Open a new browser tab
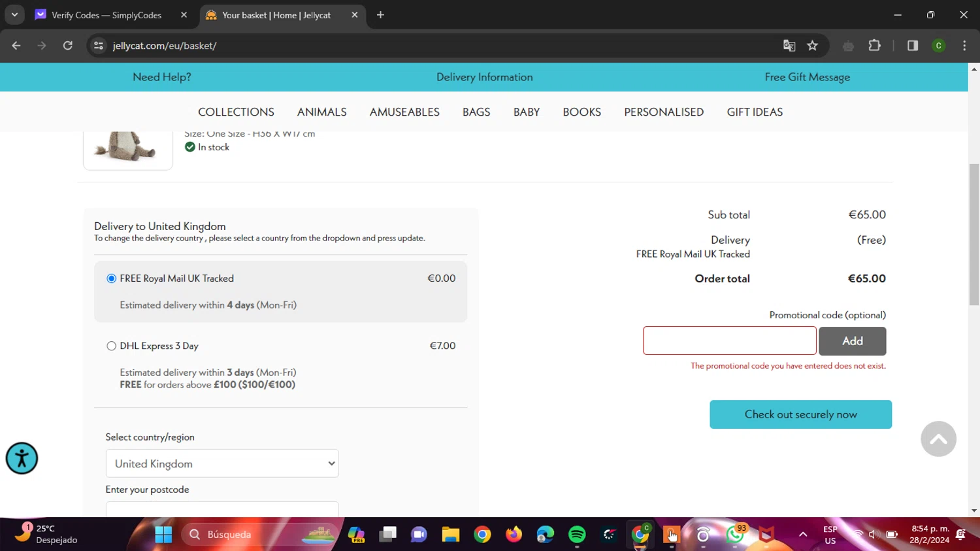 [380, 15]
